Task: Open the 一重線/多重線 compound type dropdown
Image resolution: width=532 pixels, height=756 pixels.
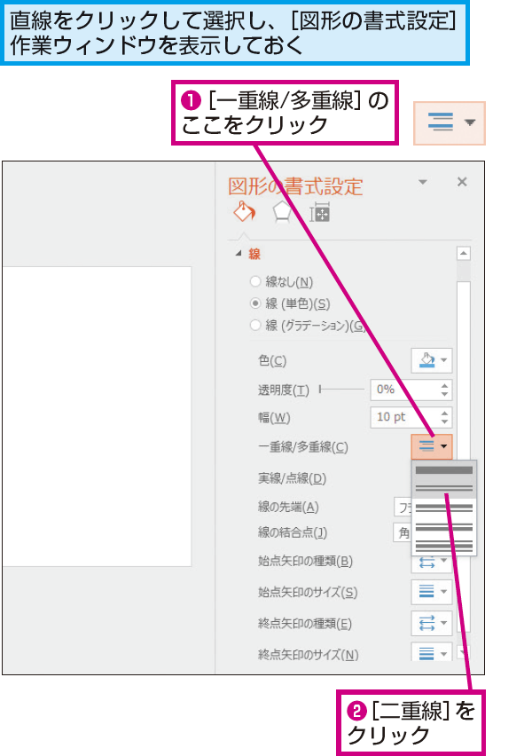Action: tap(432, 446)
